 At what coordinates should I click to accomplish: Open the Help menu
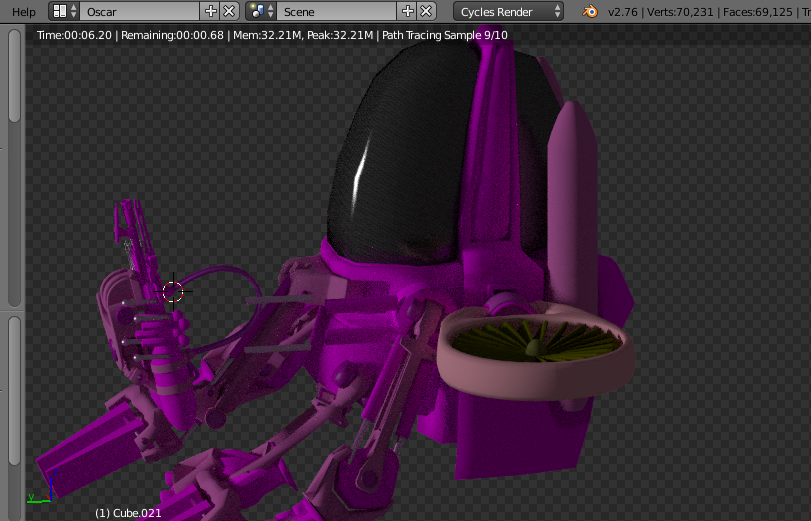pyautogui.click(x=23, y=12)
